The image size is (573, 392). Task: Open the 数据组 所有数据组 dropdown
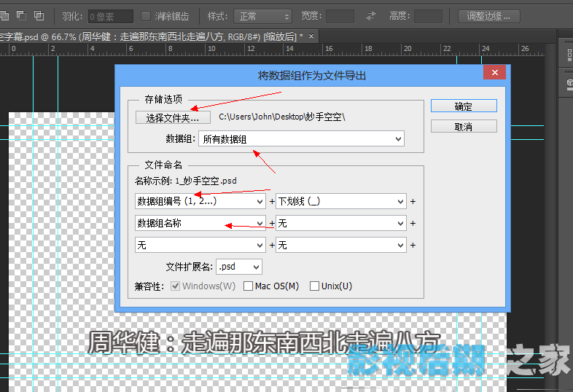(x=301, y=138)
